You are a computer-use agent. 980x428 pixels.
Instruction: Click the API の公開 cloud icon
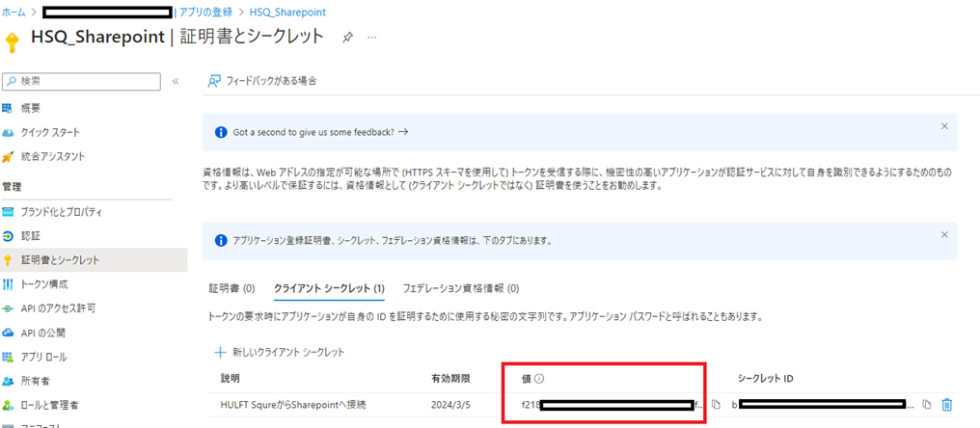pyautogui.click(x=8, y=333)
